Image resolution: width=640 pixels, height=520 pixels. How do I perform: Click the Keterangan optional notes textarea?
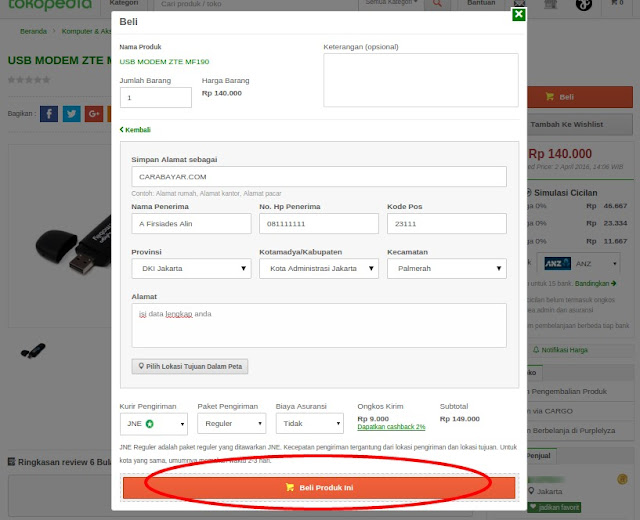421,80
